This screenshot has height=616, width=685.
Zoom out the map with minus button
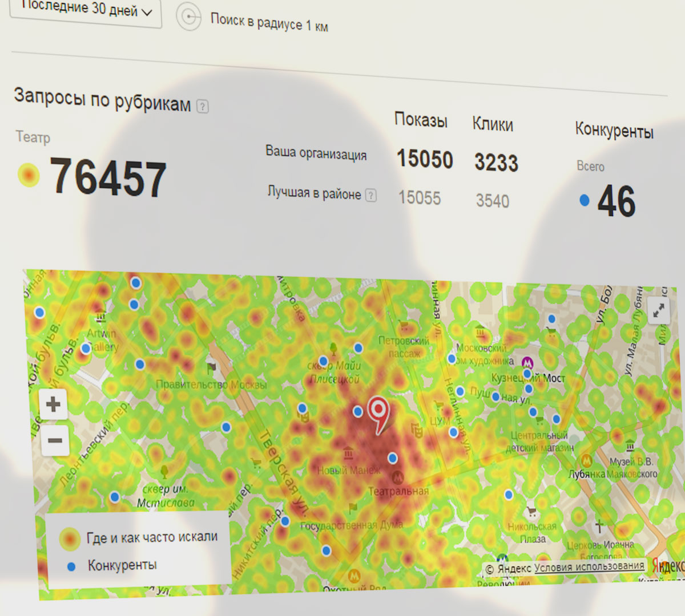pos(55,440)
